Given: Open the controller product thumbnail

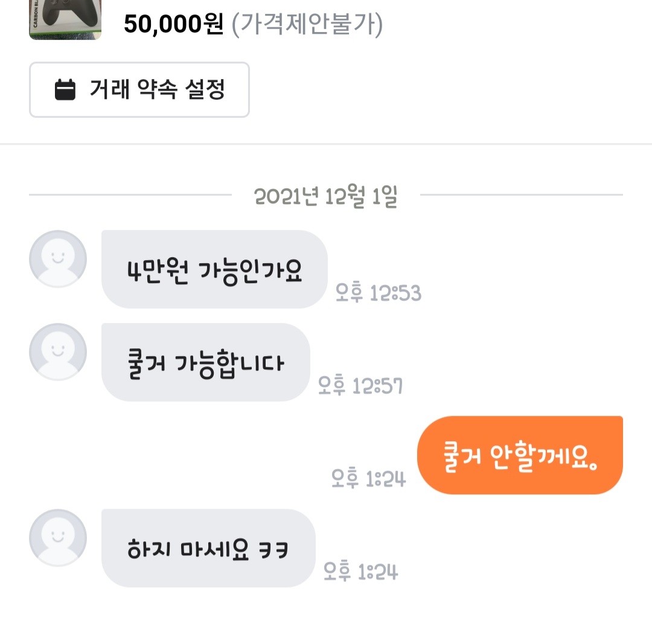Looking at the screenshot, I should tap(65, 21).
